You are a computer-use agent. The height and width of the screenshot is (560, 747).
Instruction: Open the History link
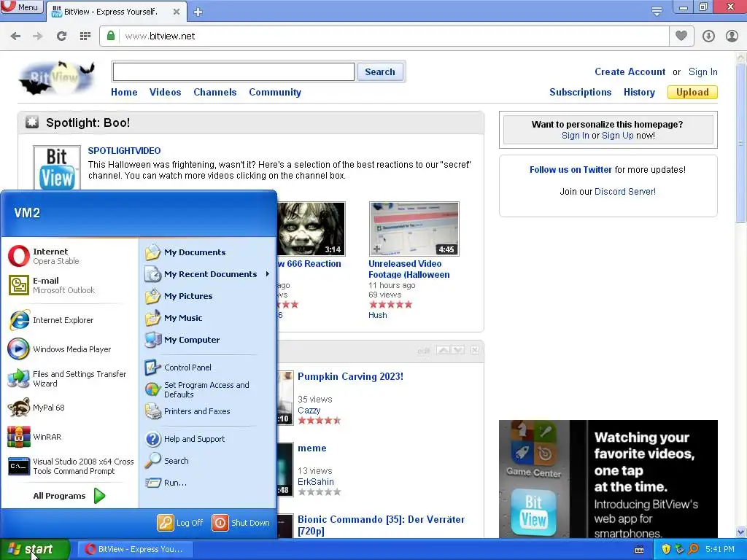click(x=639, y=93)
